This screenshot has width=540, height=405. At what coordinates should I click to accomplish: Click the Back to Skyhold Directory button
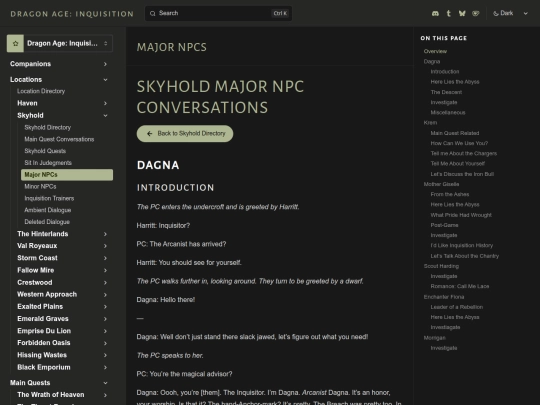click(x=185, y=134)
